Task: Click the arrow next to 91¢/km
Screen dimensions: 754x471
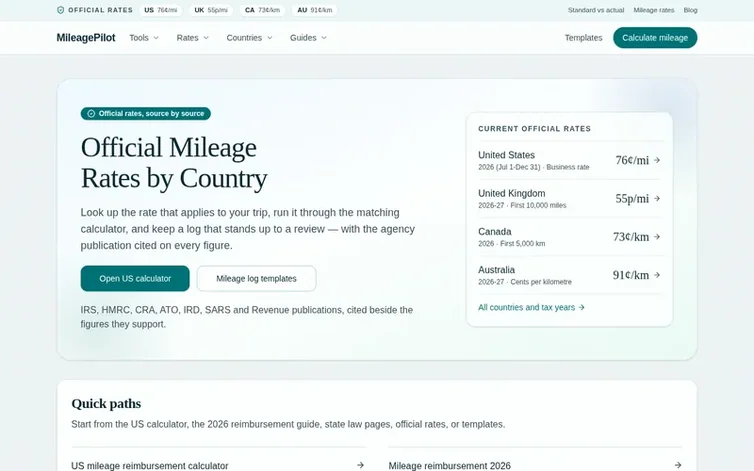Action: pos(657,275)
